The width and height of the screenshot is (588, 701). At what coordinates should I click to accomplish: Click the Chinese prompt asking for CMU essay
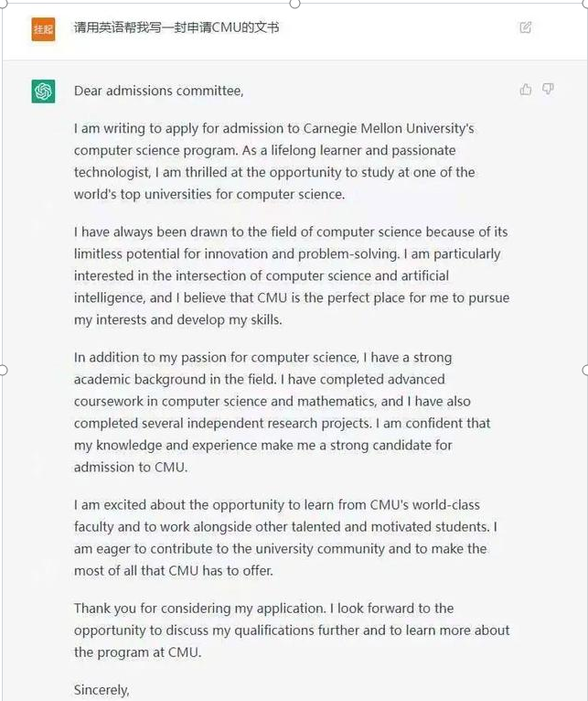pyautogui.click(x=176, y=27)
